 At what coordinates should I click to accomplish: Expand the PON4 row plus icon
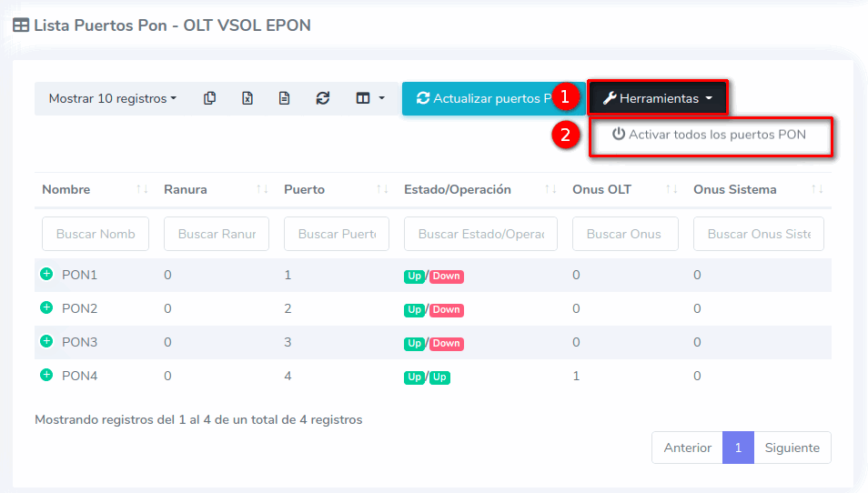coord(46,375)
